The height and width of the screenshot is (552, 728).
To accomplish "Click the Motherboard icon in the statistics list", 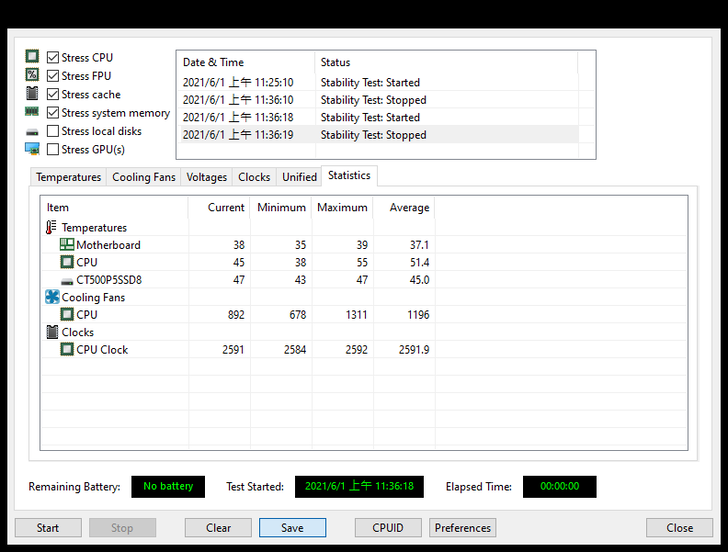I will tap(67, 245).
